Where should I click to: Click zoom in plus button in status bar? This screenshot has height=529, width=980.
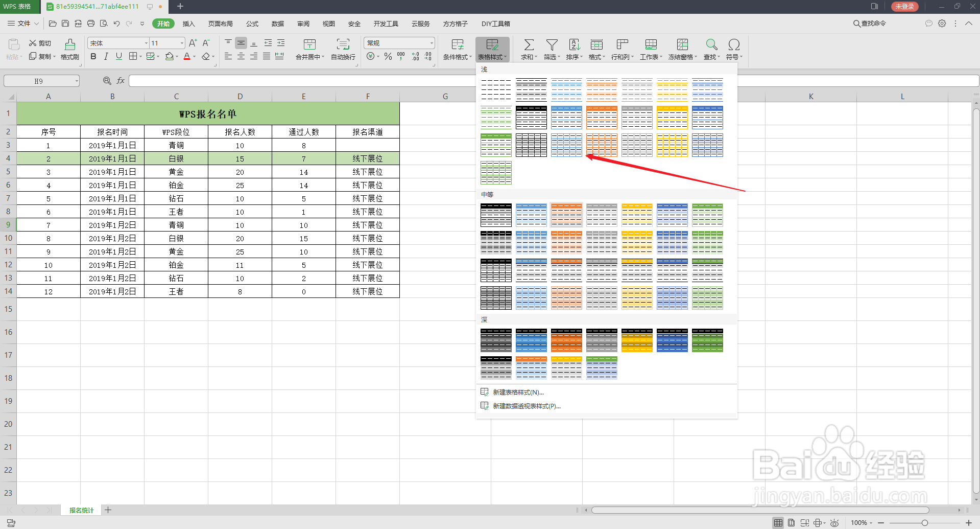pyautogui.click(x=969, y=523)
